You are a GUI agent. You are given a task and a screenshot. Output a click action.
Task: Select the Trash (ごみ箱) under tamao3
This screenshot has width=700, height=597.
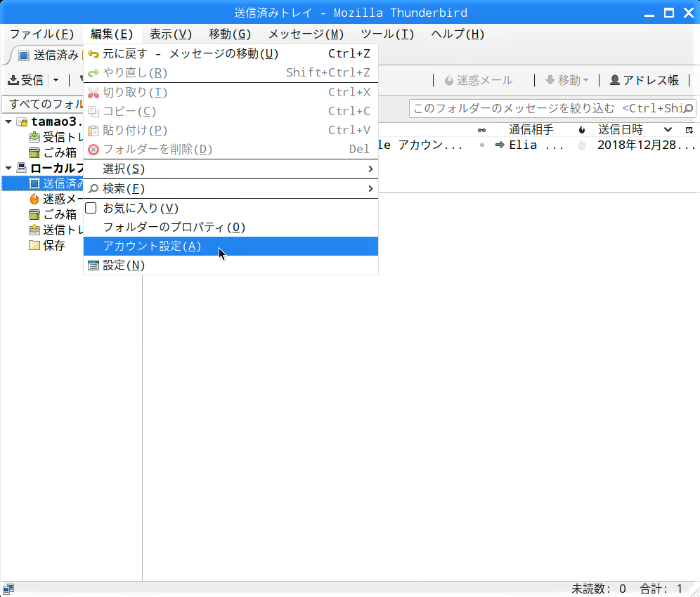coord(42,152)
